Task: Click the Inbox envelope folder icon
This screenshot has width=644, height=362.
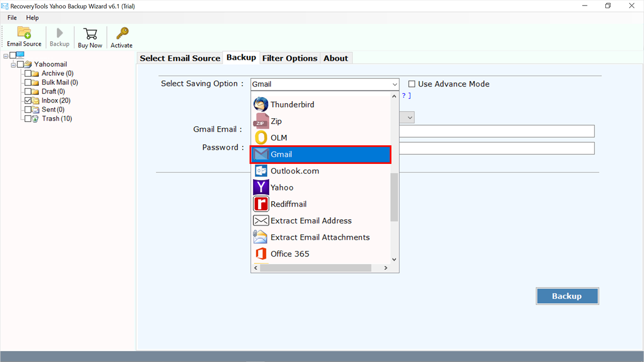Action: point(36,101)
